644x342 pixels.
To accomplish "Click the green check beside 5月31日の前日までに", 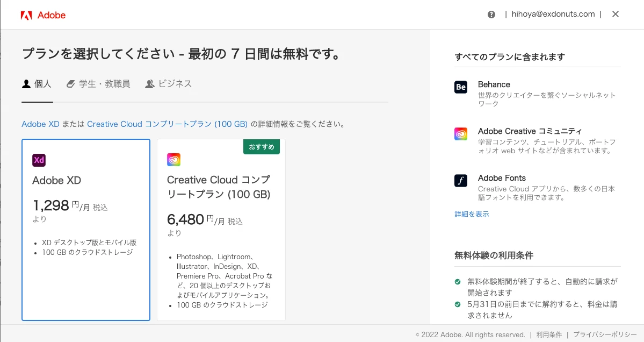I will (458, 304).
